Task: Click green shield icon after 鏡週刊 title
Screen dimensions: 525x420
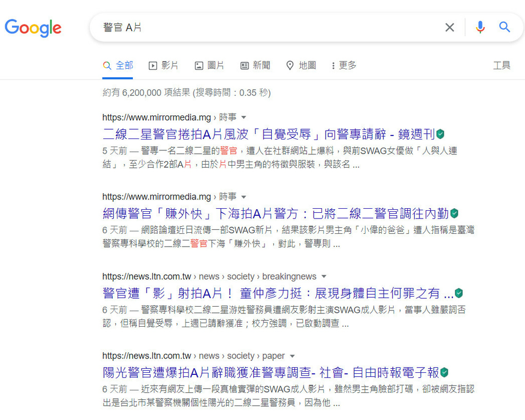Action: [440, 134]
